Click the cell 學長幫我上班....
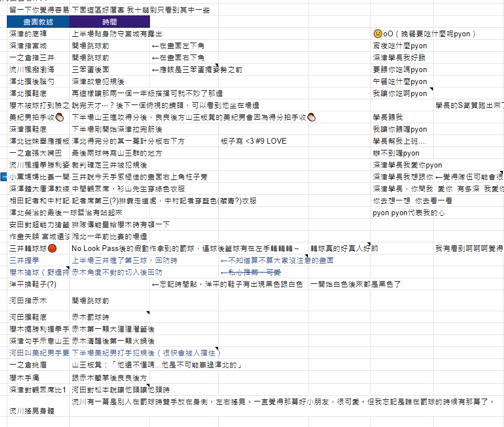Viewport: 504px width, 427px height. coord(402,141)
